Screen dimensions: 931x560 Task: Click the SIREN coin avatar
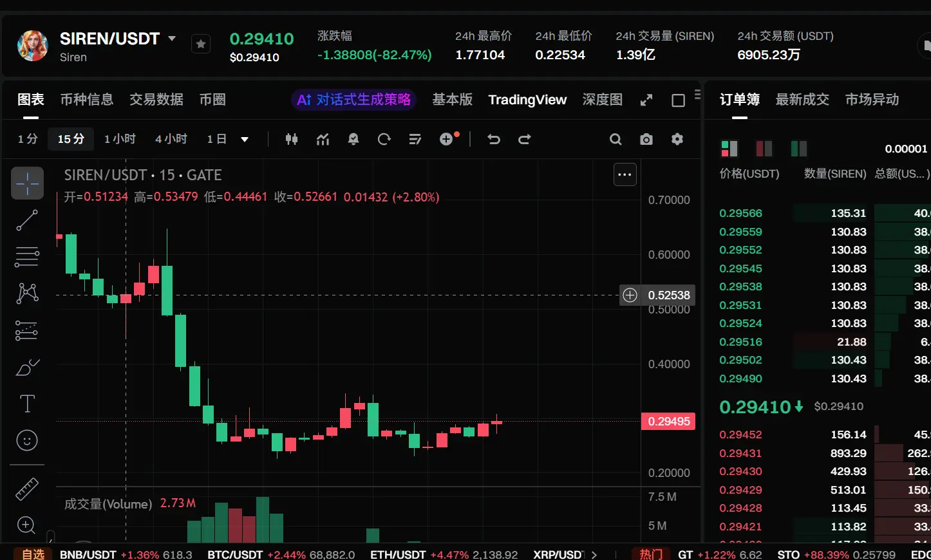tap(33, 46)
